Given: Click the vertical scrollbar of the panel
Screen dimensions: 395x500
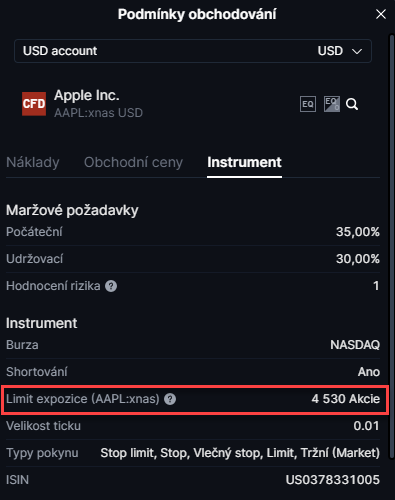Looking at the screenshot, I should (392, 247).
